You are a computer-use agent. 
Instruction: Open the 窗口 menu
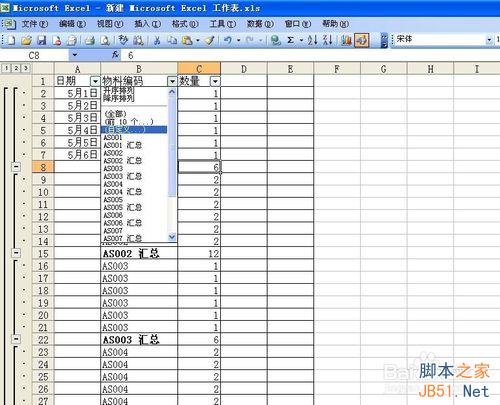click(x=298, y=24)
